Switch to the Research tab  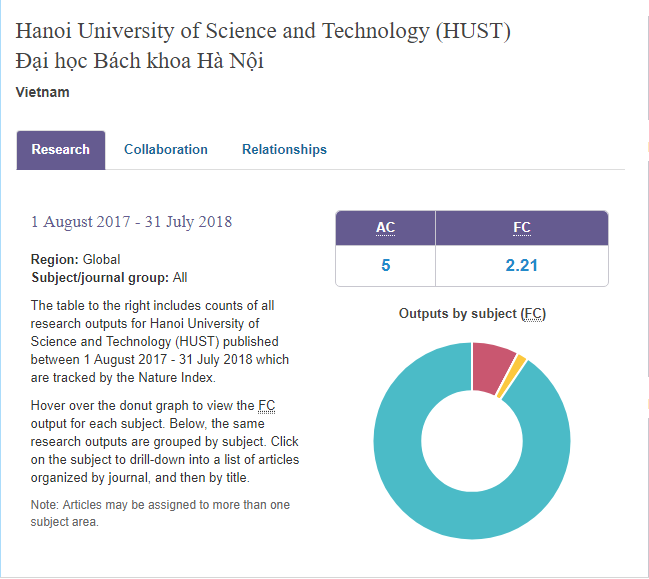[60, 150]
